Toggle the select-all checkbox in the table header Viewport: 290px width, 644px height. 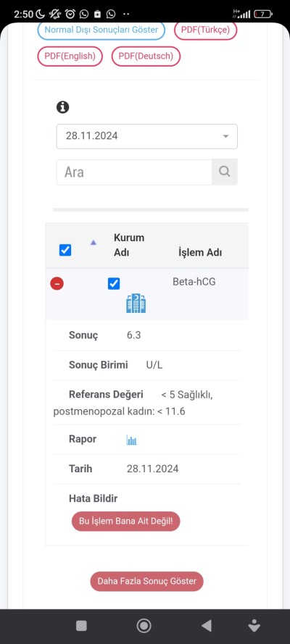[x=65, y=250]
